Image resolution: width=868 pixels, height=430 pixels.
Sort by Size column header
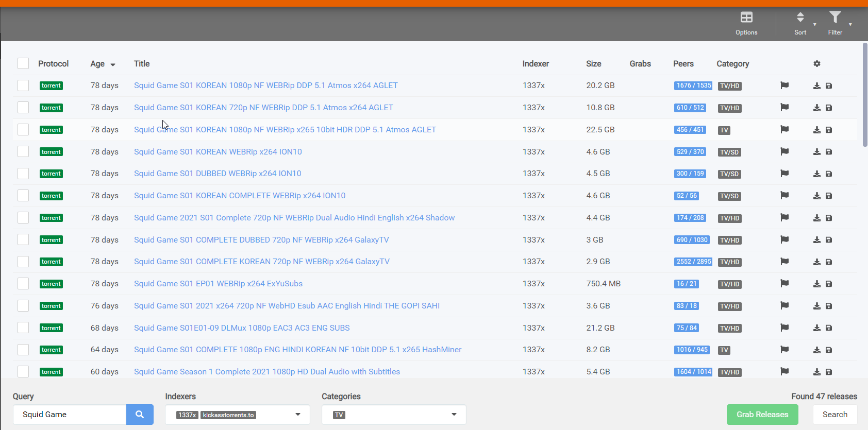594,64
